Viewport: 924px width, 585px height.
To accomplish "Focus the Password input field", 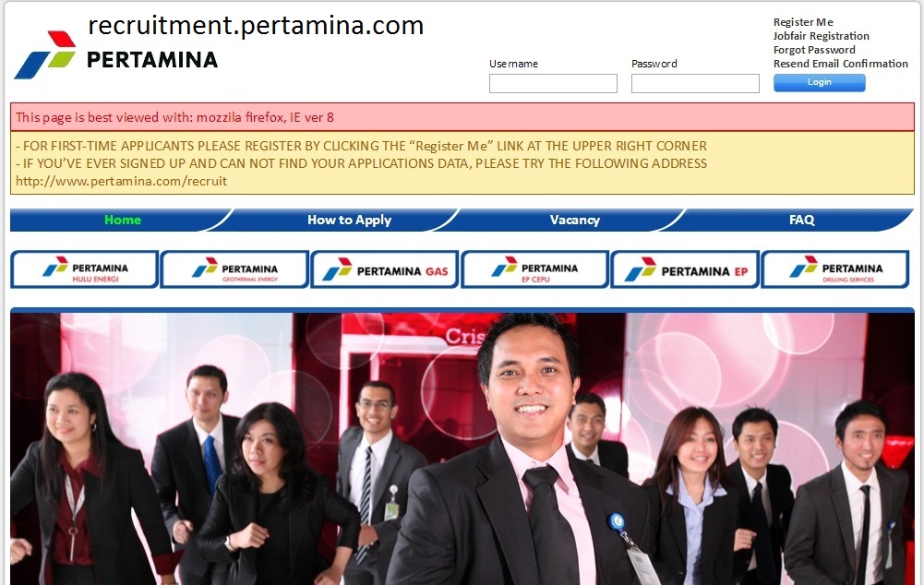I will (695, 83).
